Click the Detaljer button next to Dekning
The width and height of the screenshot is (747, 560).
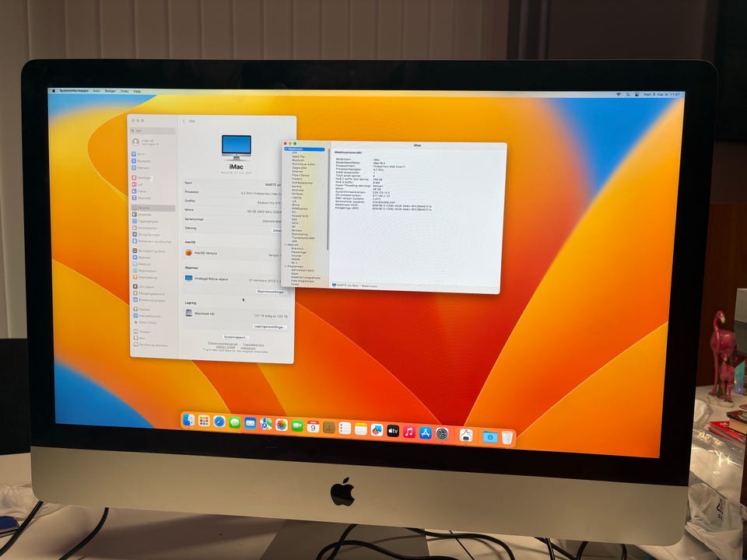(277, 230)
